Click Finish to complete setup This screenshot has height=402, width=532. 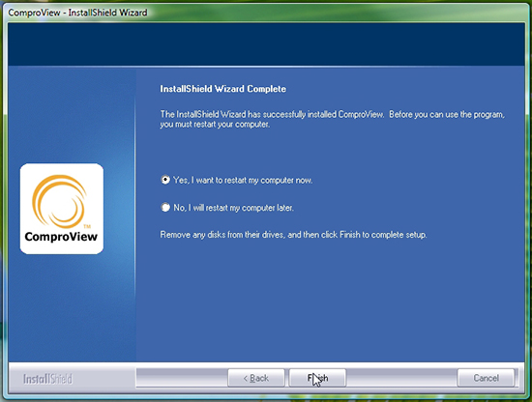(317, 378)
